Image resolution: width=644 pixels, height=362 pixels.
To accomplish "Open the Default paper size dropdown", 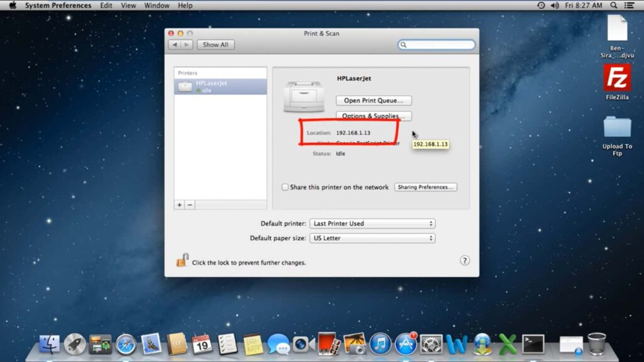I will pyautogui.click(x=372, y=238).
